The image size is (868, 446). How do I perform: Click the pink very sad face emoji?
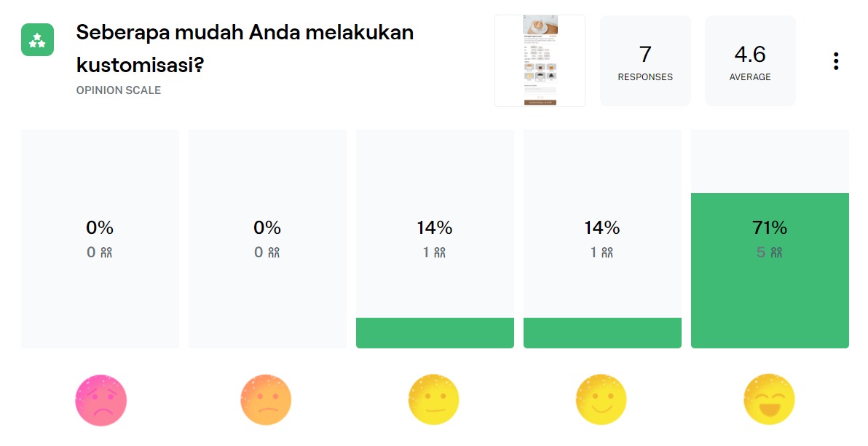click(x=101, y=399)
